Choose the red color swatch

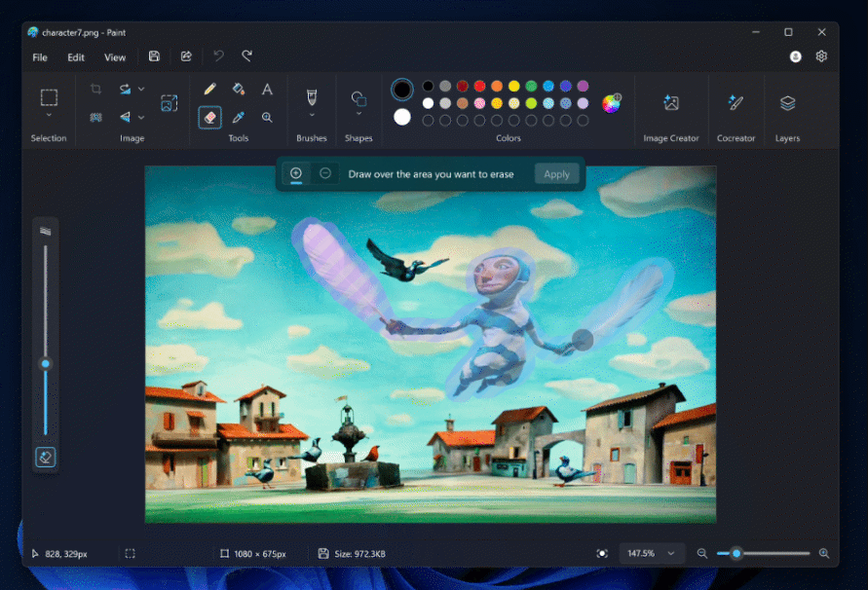(479, 86)
